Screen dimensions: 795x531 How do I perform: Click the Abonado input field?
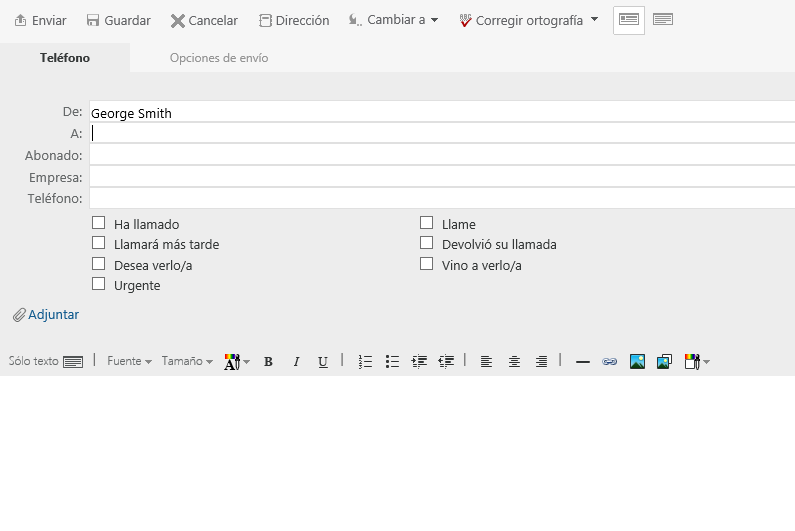pos(442,155)
